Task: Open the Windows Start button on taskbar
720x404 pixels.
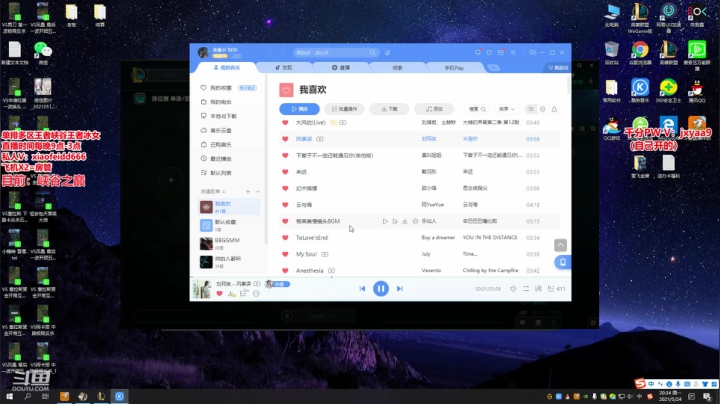Action: tap(10, 396)
